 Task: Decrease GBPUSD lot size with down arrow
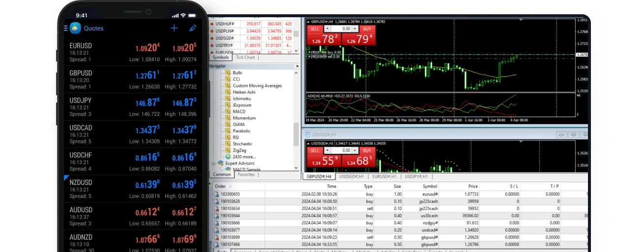click(327, 29)
